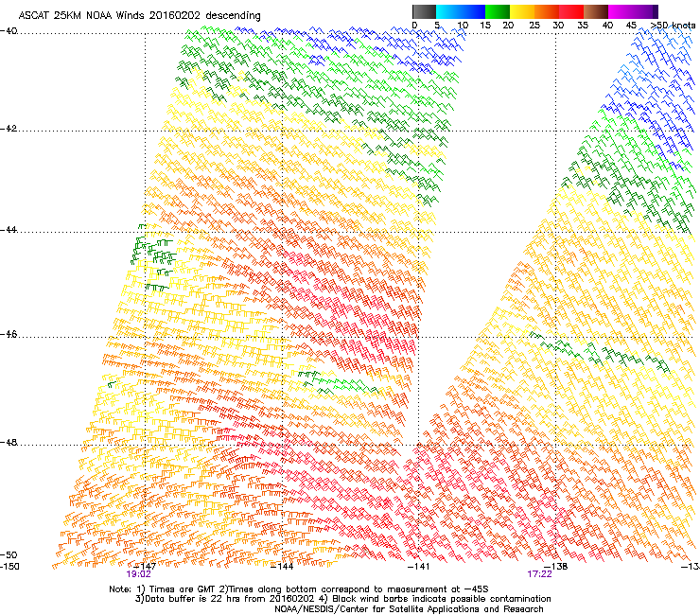
Task: Click the -150 longitude axis label
Action: pyautogui.click(x=9, y=567)
